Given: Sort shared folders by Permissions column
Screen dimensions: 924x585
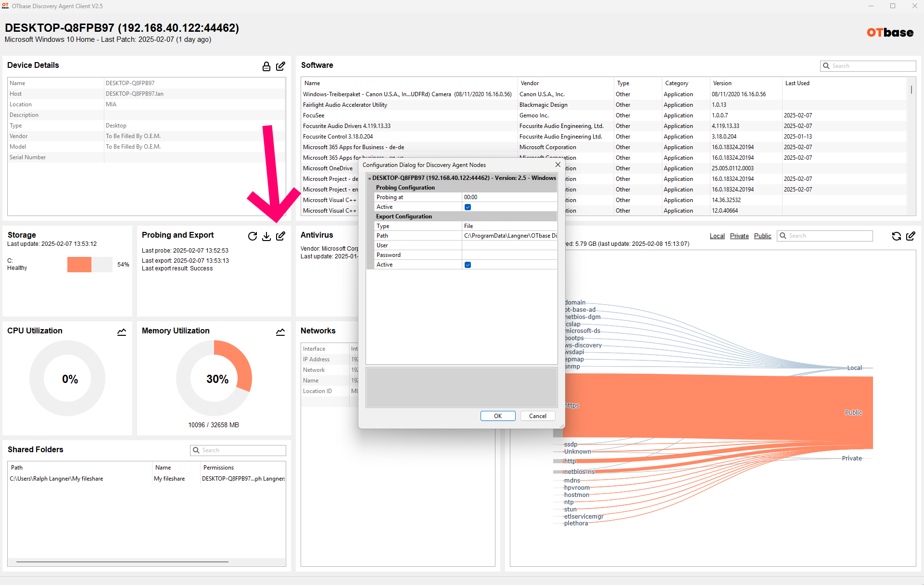Looking at the screenshot, I should click(x=218, y=468).
